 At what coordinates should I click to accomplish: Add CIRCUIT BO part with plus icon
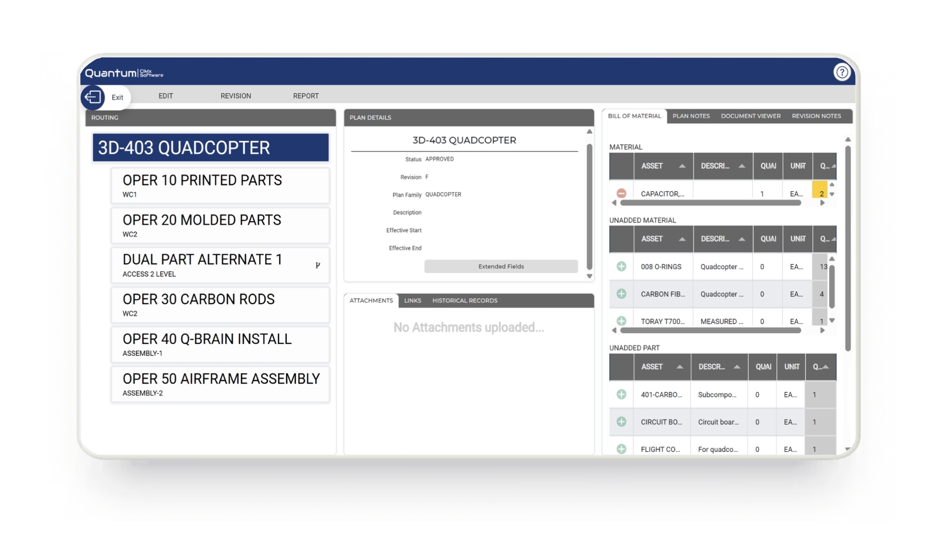click(x=621, y=422)
